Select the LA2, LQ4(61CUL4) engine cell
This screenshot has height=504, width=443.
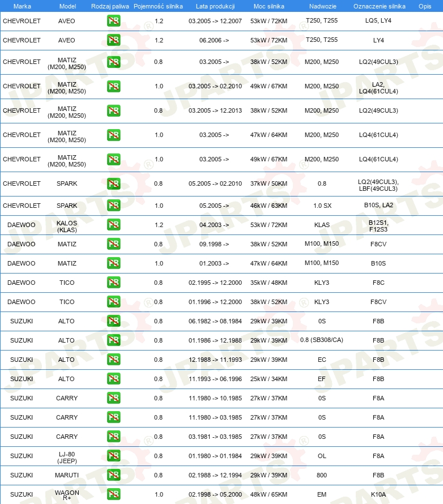point(378,88)
